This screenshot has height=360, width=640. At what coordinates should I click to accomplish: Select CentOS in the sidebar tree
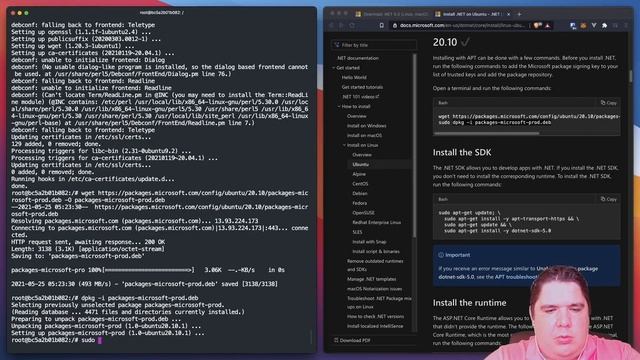360,184
